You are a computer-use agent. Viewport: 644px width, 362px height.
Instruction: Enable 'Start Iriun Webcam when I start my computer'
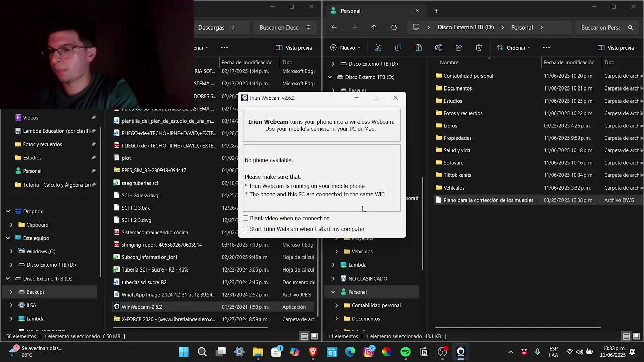(x=246, y=229)
